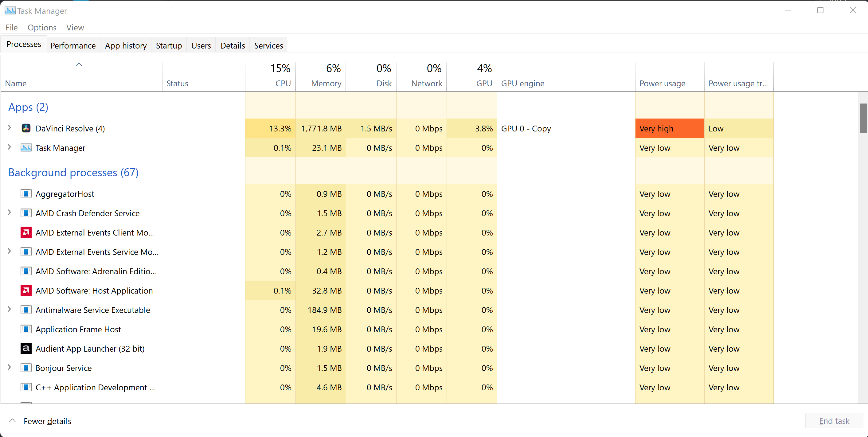
Task: Click the End task button
Action: pyautogui.click(x=834, y=421)
